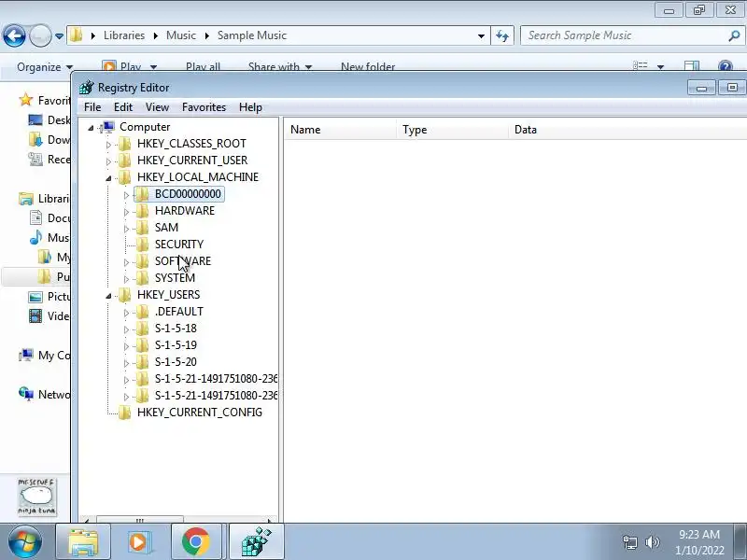The image size is (747, 560).
Task: Collapse the HKEY_USERS key
Action: 108,296
